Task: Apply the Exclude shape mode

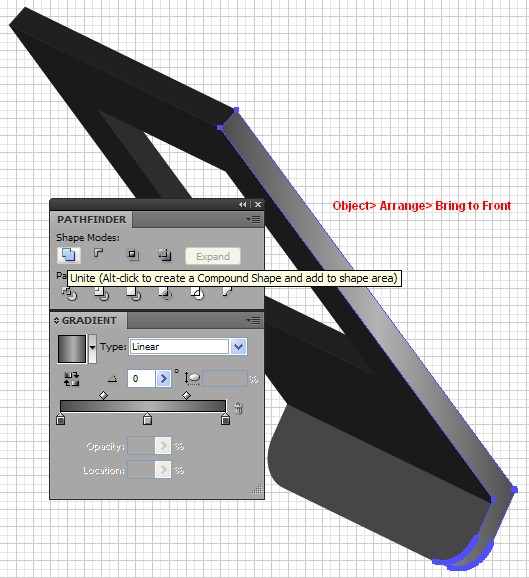Action: [x=164, y=254]
